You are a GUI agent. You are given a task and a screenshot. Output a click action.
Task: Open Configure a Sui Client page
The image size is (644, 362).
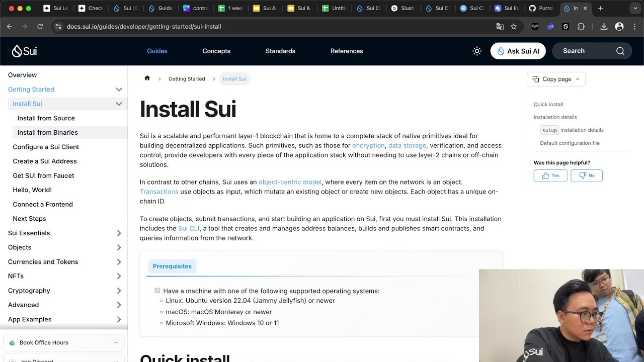click(46, 147)
